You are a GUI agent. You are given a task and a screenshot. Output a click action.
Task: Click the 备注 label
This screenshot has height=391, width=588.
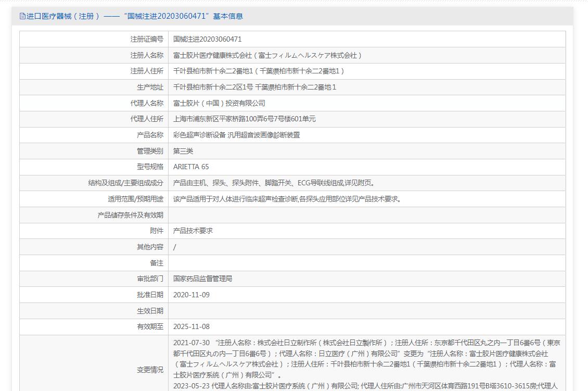(157, 263)
